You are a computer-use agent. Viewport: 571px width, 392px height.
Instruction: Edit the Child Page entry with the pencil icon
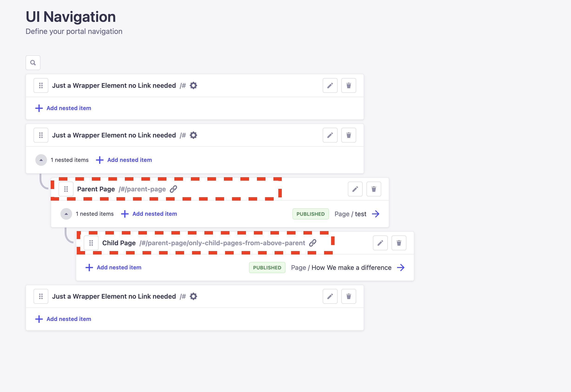pyautogui.click(x=380, y=243)
